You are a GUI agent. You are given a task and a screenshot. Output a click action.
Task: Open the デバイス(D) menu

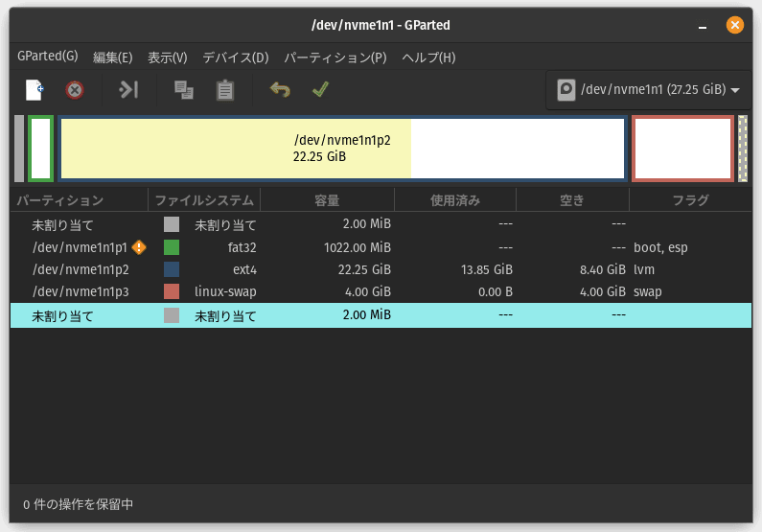236,58
